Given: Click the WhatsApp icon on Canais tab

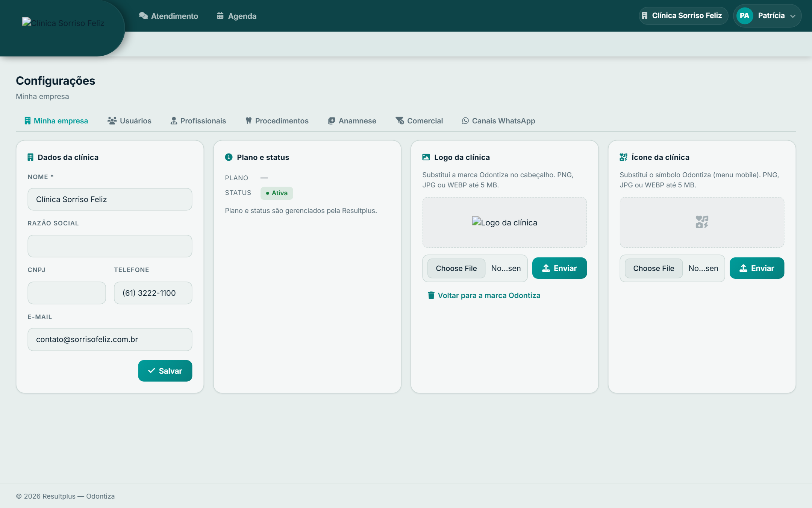Looking at the screenshot, I should click(465, 121).
